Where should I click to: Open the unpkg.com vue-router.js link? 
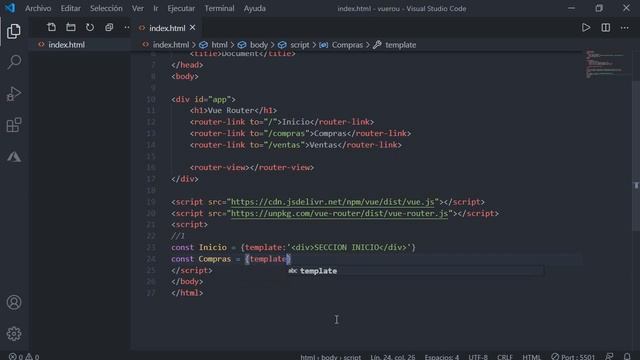point(339,213)
